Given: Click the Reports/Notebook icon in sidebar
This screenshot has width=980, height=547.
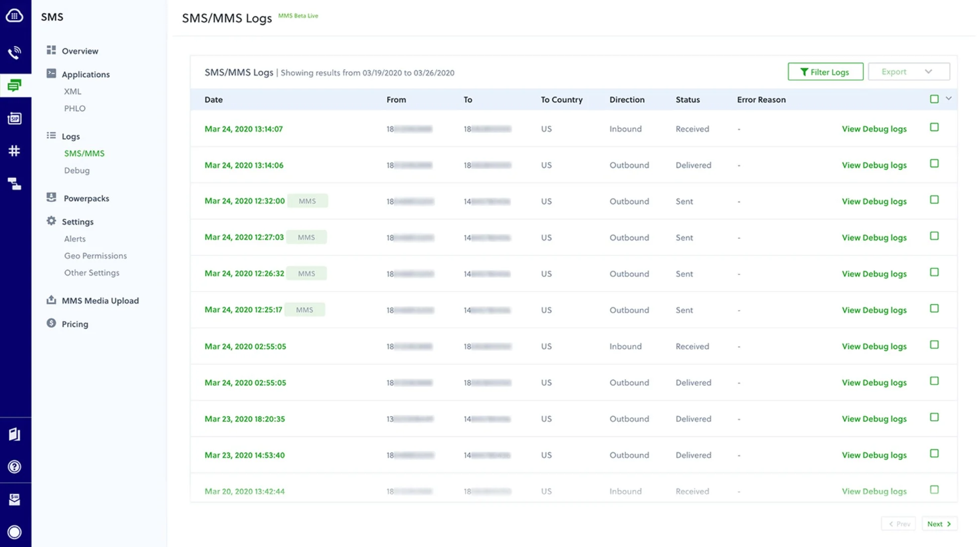Looking at the screenshot, I should 15,434.
